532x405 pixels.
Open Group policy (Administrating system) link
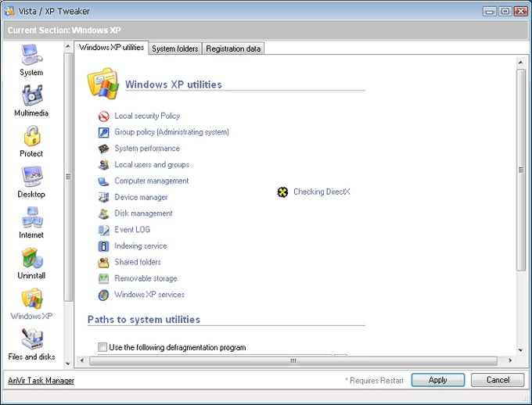coord(171,132)
